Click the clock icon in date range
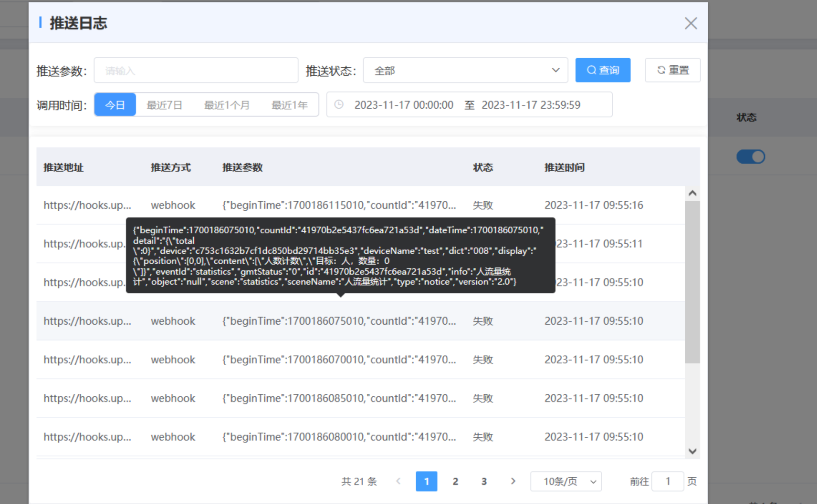817x504 pixels. point(339,105)
